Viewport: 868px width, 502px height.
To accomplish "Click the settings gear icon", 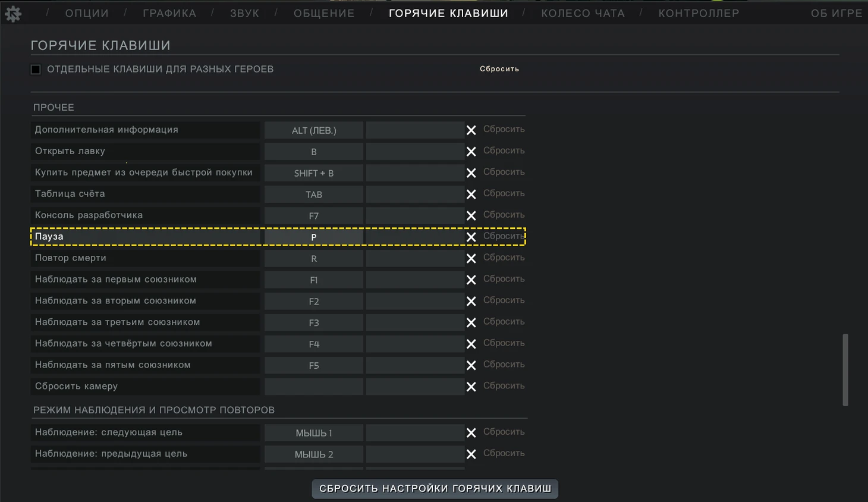I will pos(13,14).
